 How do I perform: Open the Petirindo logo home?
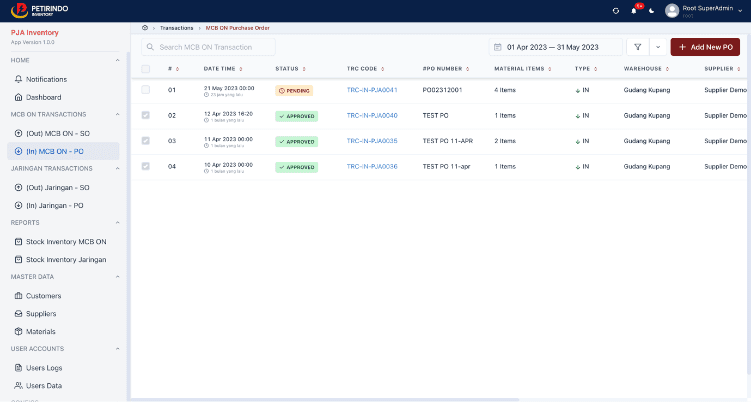[x=40, y=10]
